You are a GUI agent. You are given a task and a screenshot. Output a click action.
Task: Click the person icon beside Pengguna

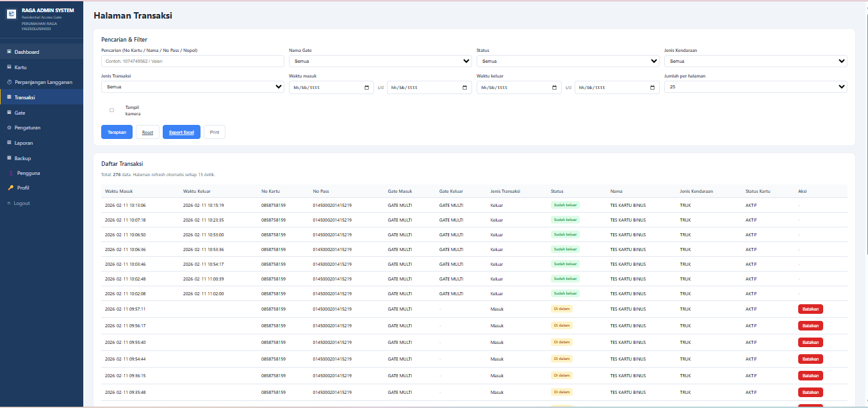pyautogui.click(x=10, y=173)
